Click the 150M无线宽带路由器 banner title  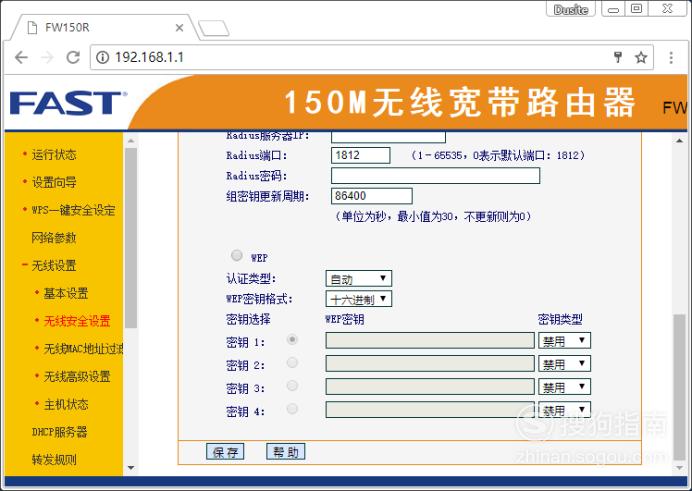459,102
